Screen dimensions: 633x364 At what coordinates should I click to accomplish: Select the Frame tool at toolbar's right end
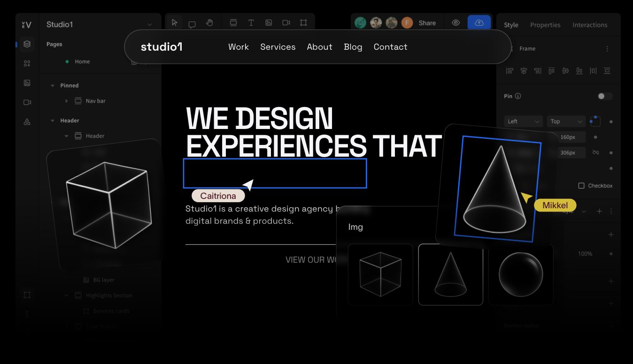pos(303,22)
